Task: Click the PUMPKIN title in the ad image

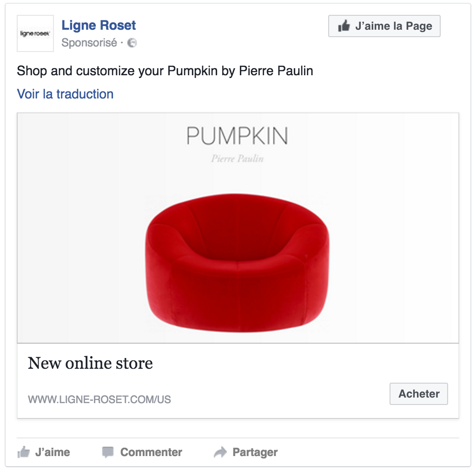Action: (x=237, y=136)
